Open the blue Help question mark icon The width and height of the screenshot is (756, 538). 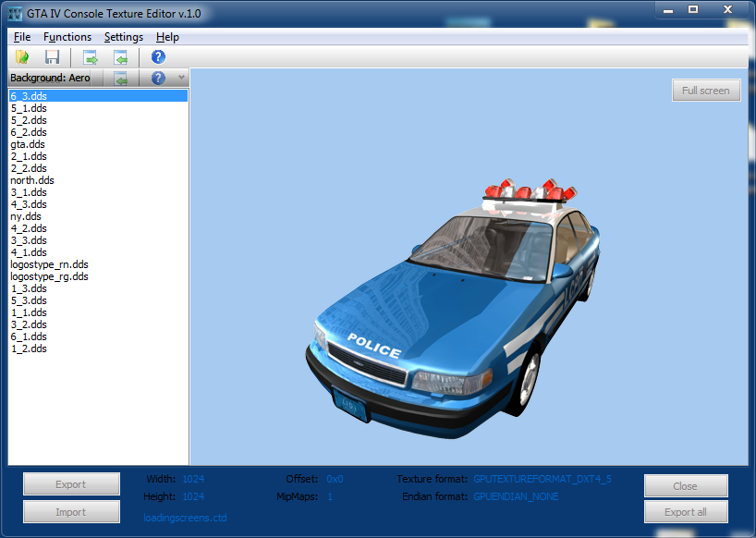coord(158,57)
